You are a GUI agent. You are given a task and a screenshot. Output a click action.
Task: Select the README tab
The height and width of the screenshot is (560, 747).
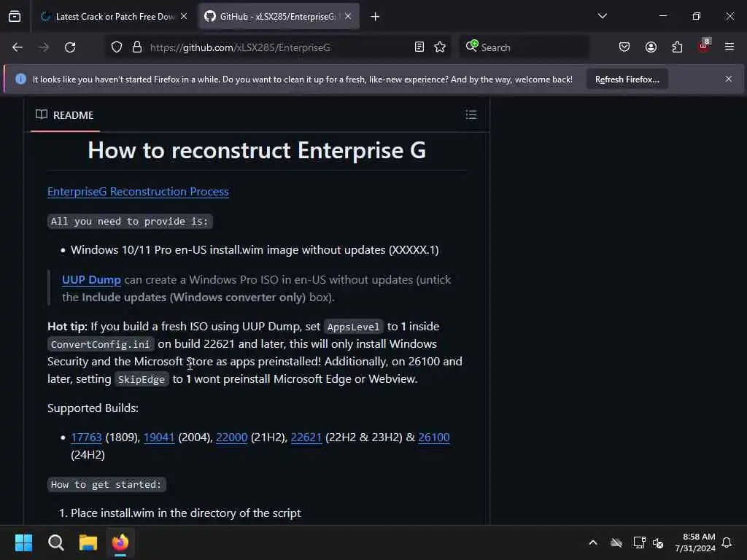(65, 115)
